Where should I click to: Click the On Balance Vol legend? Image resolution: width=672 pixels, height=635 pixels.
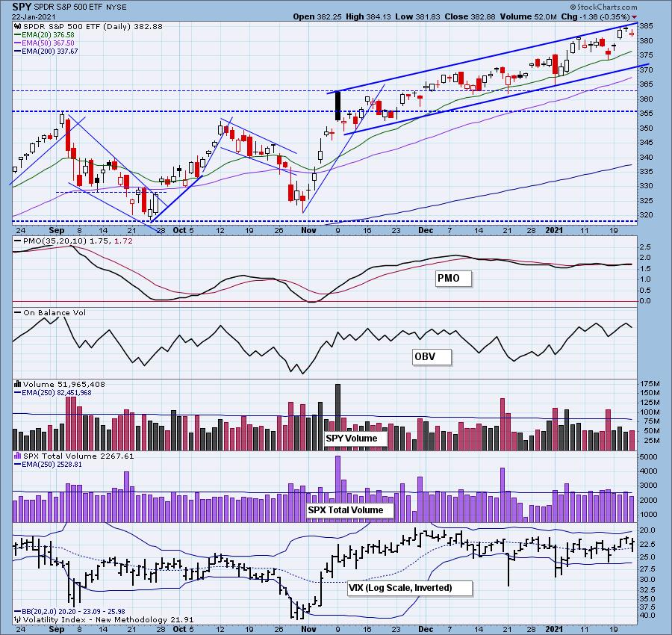(50, 312)
